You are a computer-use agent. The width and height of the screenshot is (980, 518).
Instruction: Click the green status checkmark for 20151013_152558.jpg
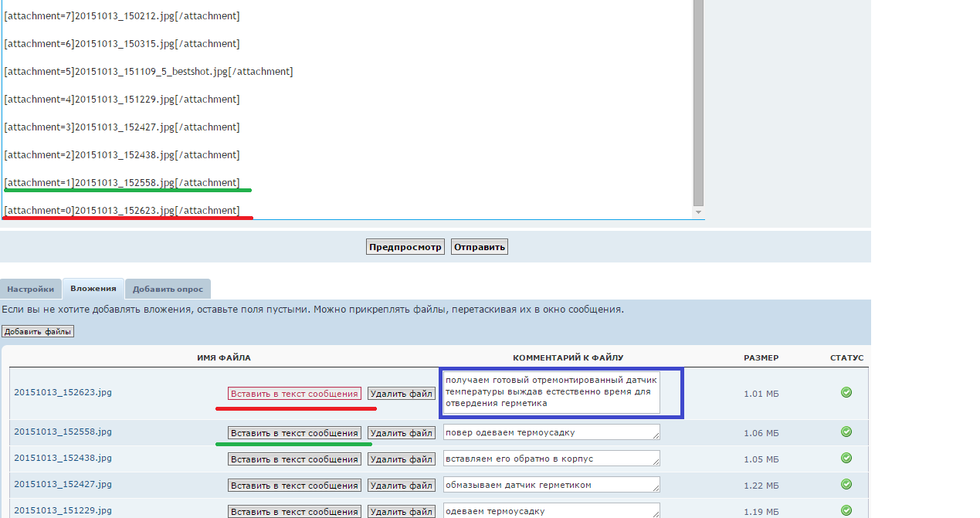coord(846,432)
